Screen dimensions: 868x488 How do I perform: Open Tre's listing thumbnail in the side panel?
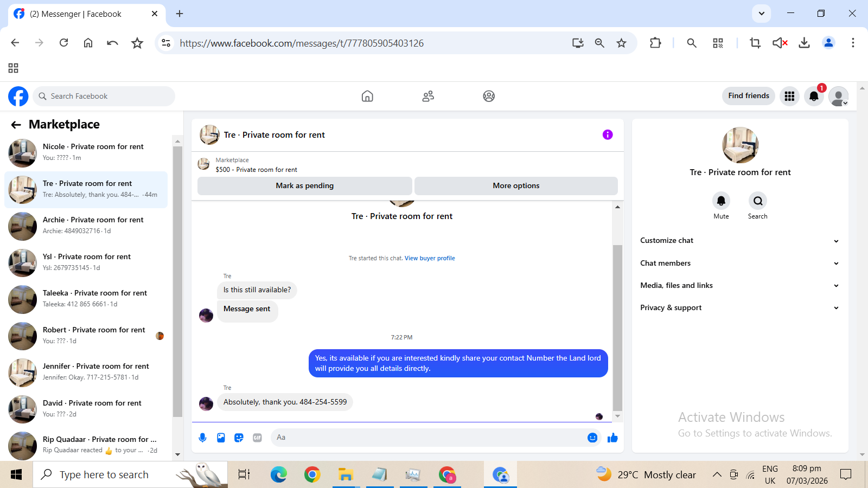(740, 145)
